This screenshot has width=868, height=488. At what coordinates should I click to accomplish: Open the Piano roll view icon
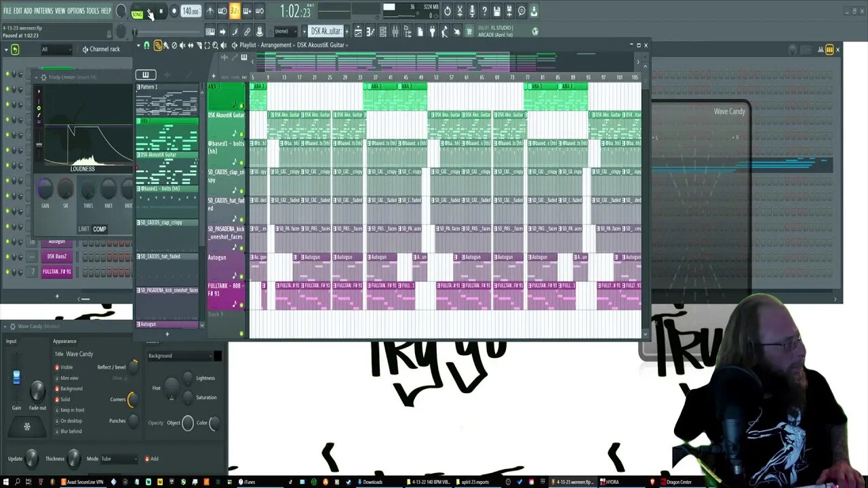click(x=370, y=31)
